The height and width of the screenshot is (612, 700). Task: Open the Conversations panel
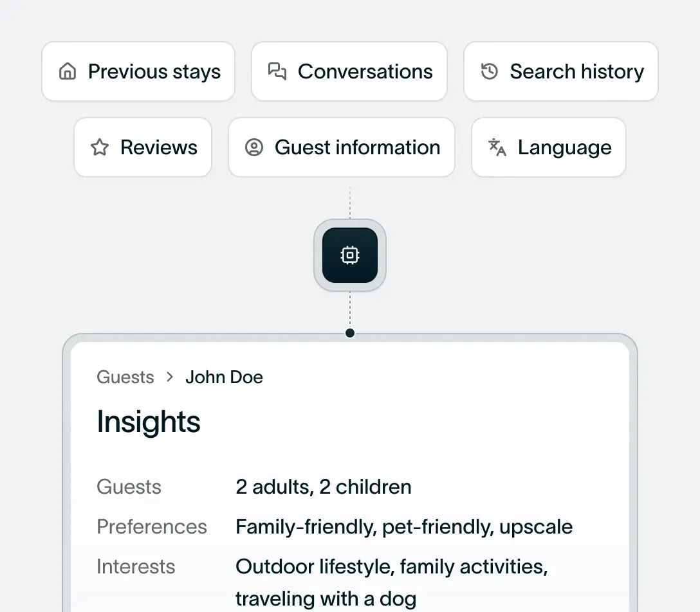[x=349, y=71]
